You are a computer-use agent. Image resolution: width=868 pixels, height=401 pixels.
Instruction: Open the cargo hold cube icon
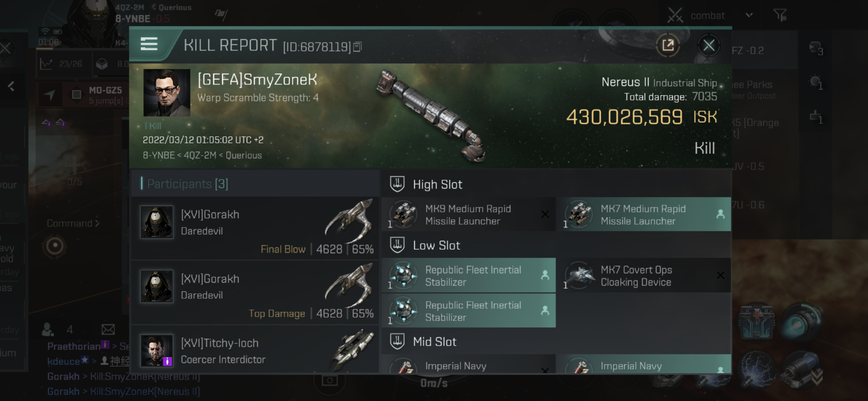tap(102, 64)
